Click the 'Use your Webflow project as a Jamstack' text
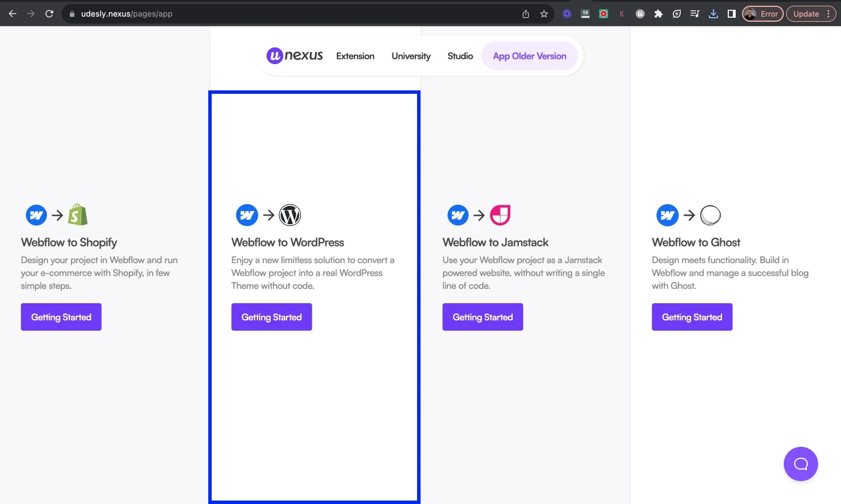 (x=523, y=273)
